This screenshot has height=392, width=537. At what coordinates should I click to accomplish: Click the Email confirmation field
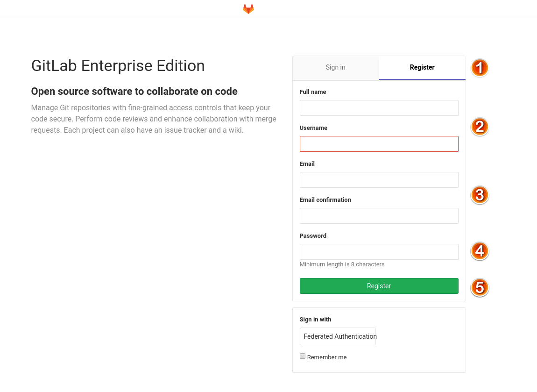(379, 216)
